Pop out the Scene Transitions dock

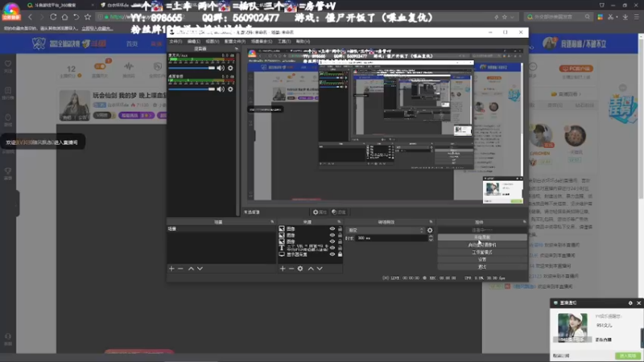tap(431, 222)
